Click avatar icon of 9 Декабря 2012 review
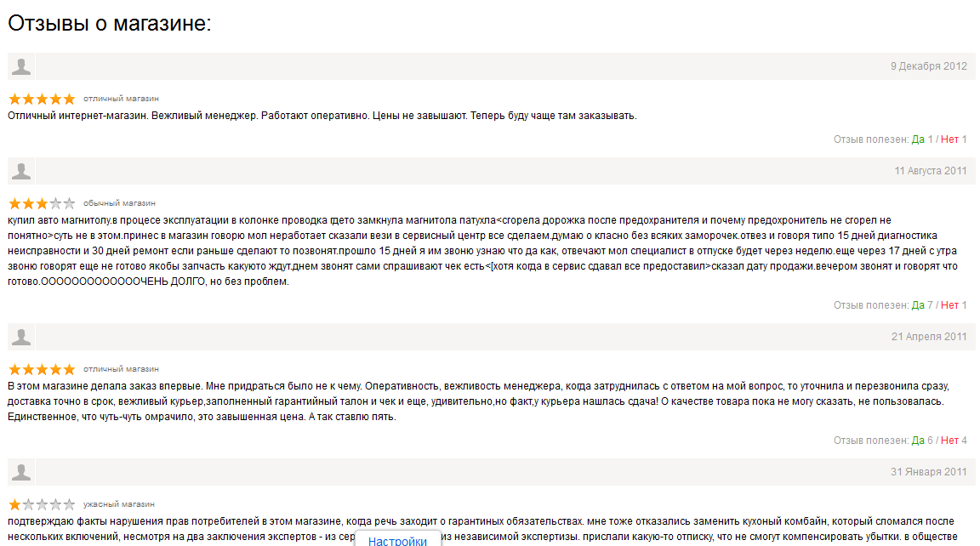 (x=21, y=66)
